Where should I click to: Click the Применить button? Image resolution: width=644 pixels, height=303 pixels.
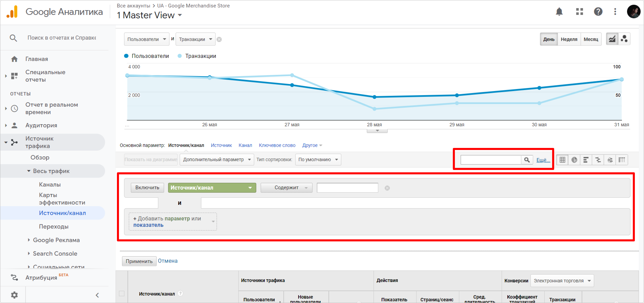tap(139, 261)
